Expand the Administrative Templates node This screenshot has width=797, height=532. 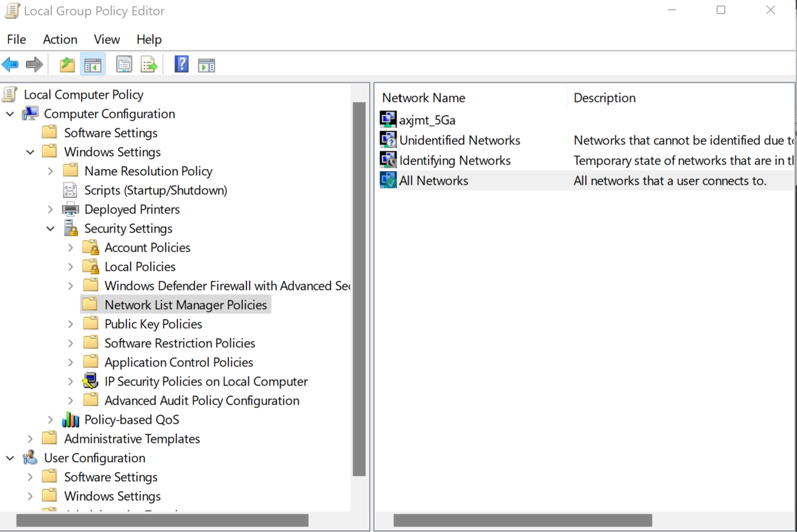30,439
